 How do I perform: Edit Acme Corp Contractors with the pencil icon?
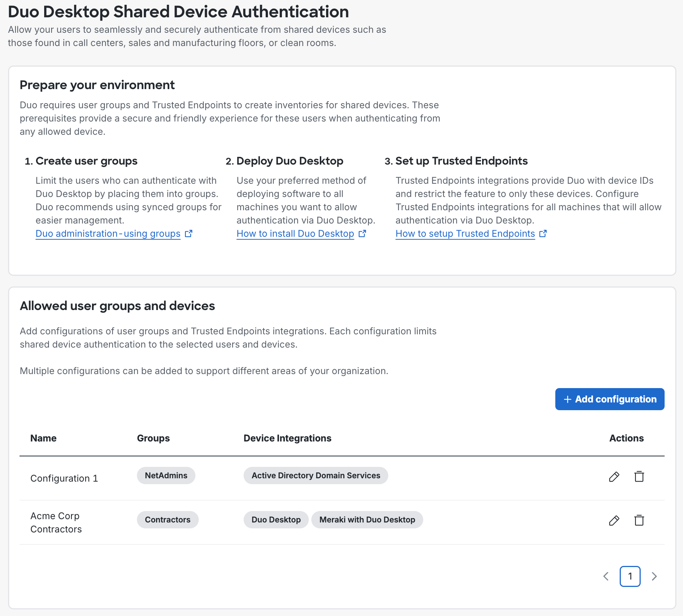(613, 521)
